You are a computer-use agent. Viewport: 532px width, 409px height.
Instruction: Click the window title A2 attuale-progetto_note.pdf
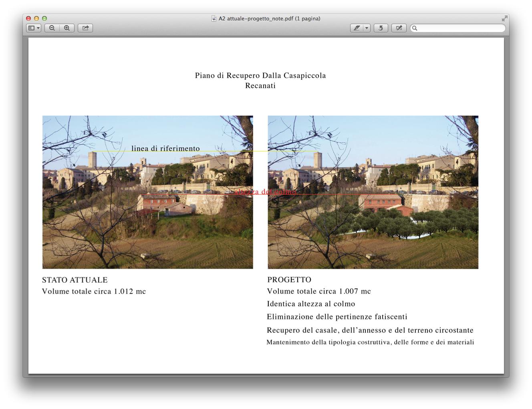[269, 18]
